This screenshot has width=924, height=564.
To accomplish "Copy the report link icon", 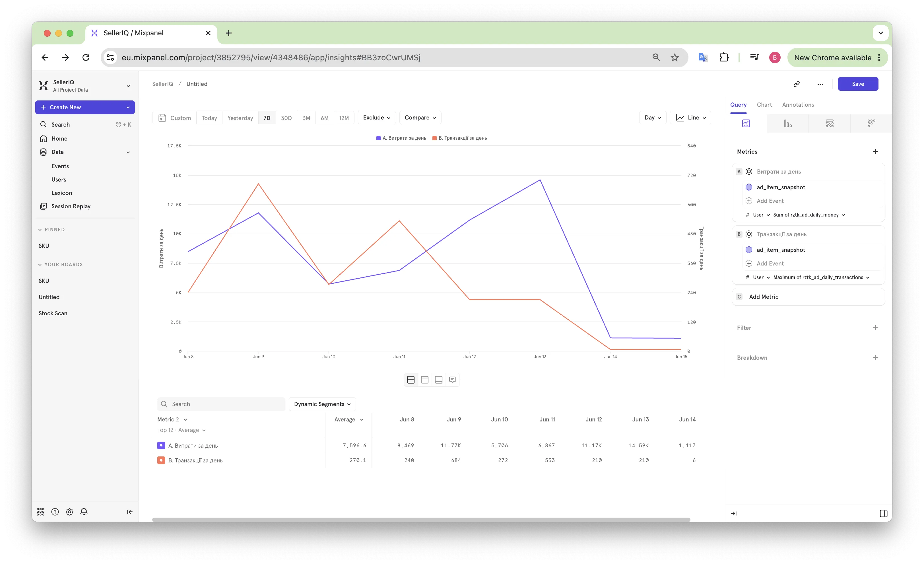I will [x=797, y=84].
